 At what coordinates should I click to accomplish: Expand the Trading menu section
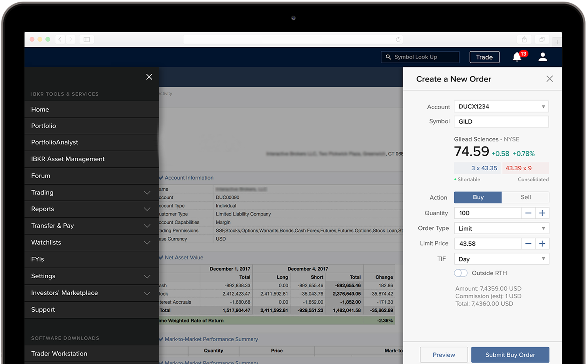click(x=92, y=193)
